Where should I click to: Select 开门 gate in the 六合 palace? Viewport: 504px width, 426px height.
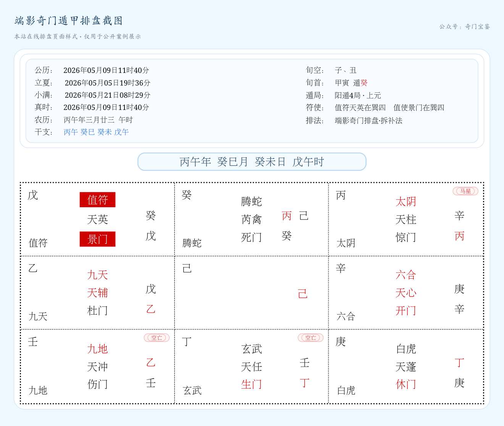coord(406,311)
